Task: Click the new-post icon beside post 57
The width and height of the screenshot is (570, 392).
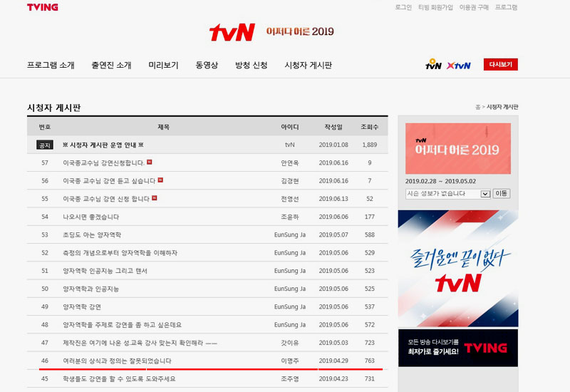Action: 150,162
